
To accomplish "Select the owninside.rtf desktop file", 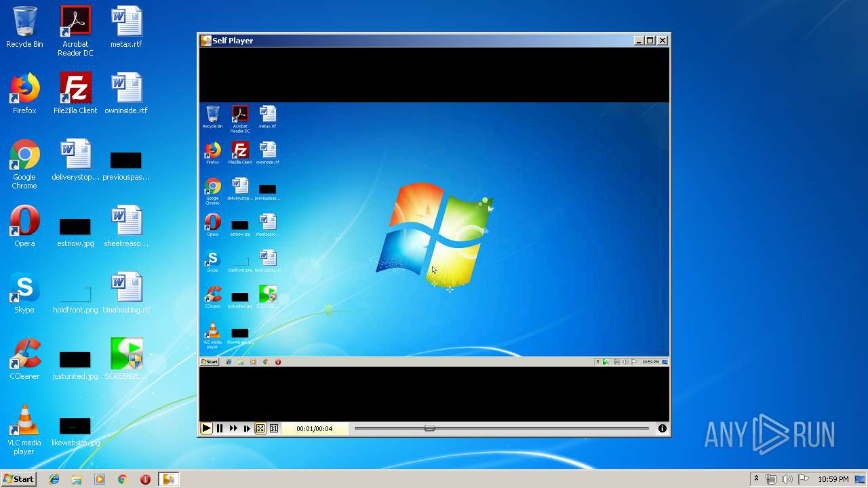I will pyautogui.click(x=126, y=94).
